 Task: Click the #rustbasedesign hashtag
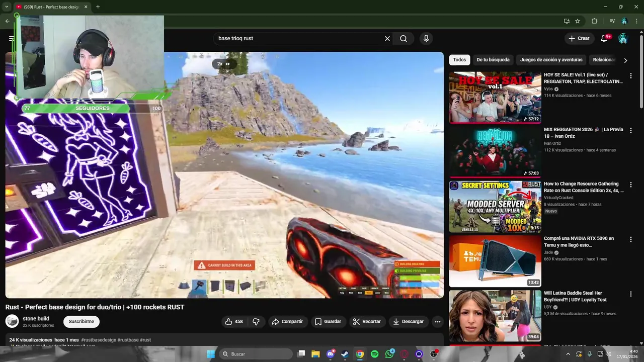click(x=99, y=340)
